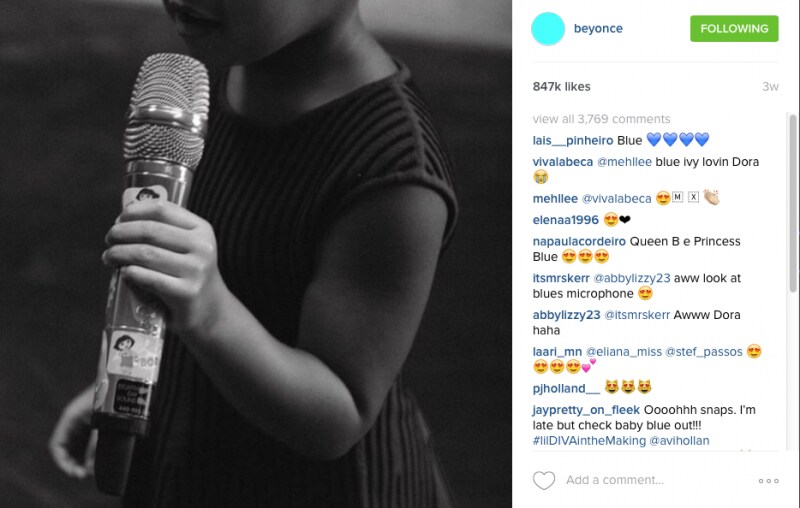Click the black-and-white microphone photo
Viewport: 800px width, 508px height.
(x=256, y=254)
